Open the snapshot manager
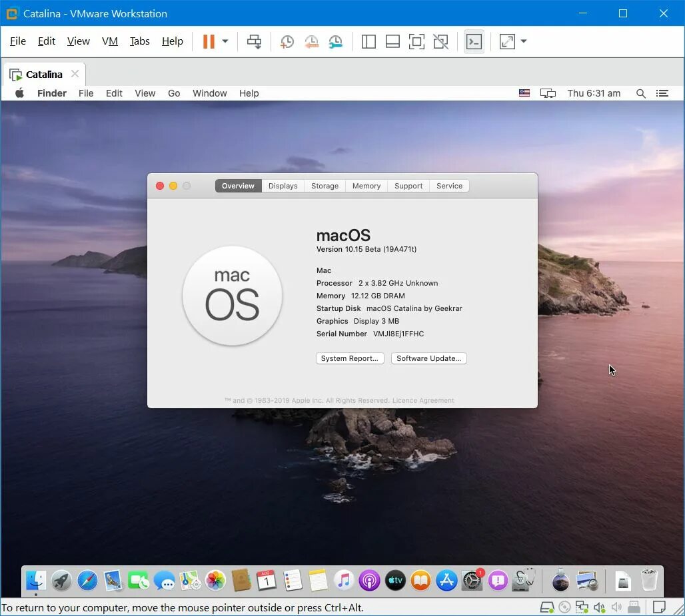This screenshot has width=685, height=616. click(x=336, y=42)
